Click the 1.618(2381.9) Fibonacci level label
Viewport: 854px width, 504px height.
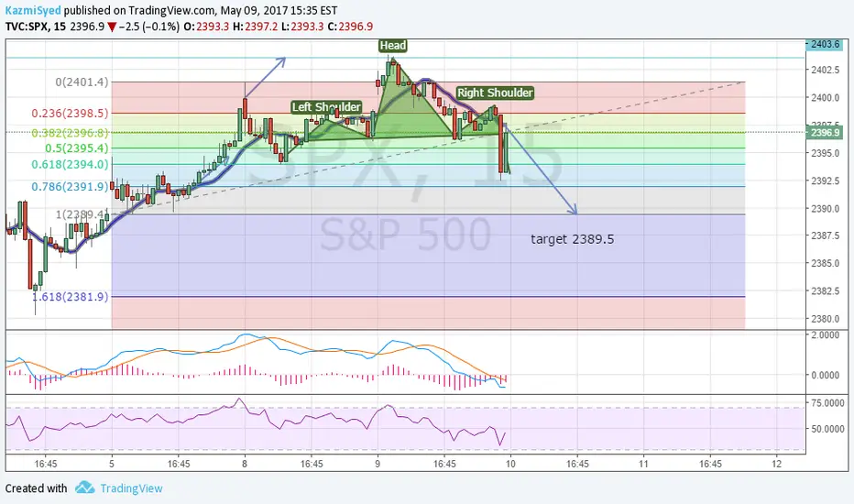click(70, 297)
